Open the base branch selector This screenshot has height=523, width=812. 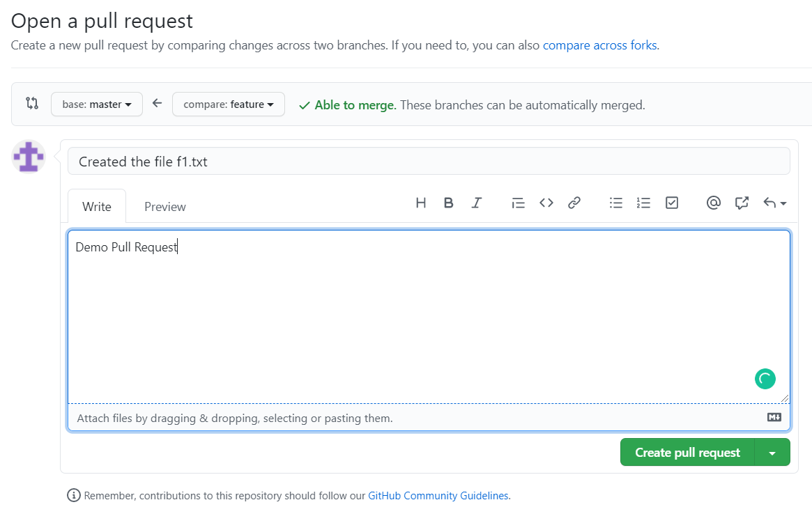(96, 104)
